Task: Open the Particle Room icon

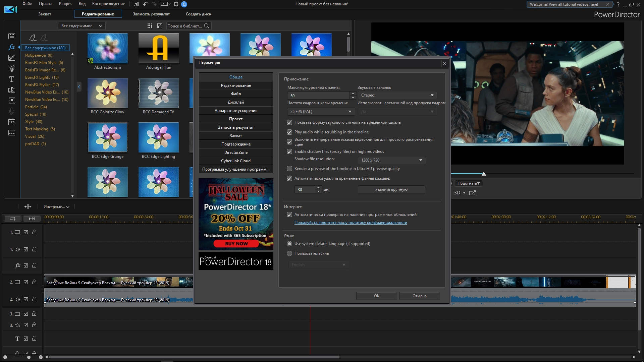Action: (12, 68)
